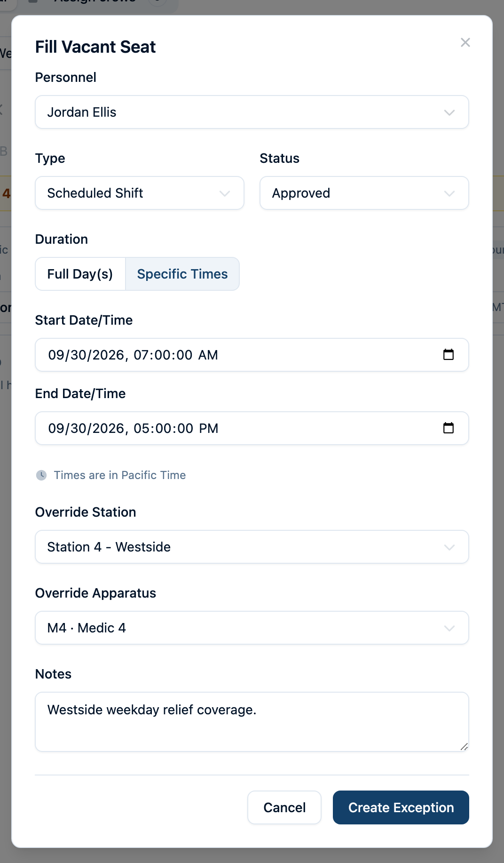Grab the Notes textarea resize handle
This screenshot has width=504, height=863.
pos(464,747)
